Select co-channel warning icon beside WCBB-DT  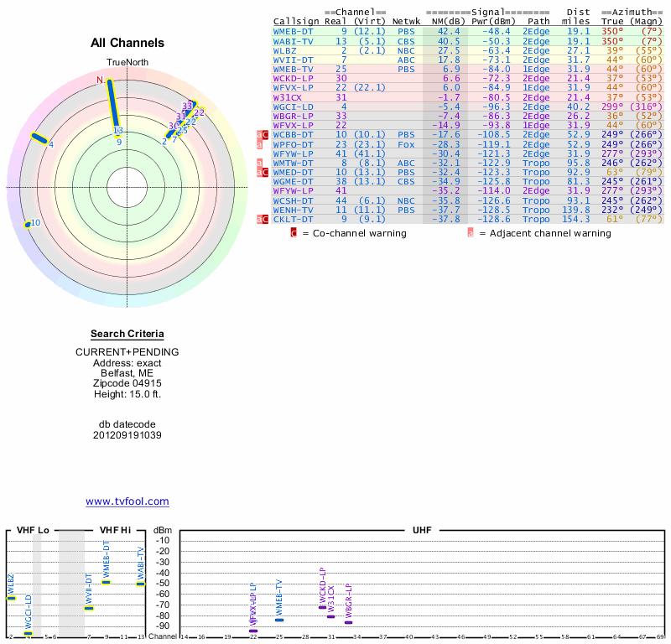266,134
